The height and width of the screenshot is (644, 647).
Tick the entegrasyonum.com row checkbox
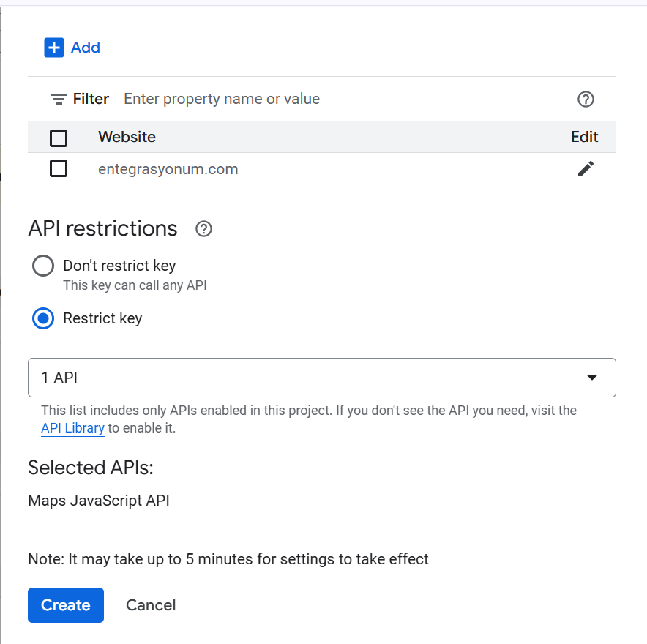[x=59, y=169]
